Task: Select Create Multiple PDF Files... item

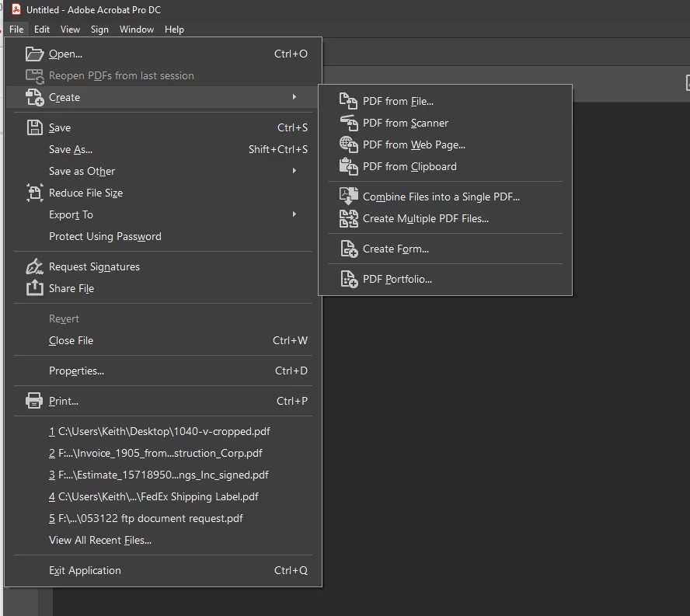Action: pos(445,218)
